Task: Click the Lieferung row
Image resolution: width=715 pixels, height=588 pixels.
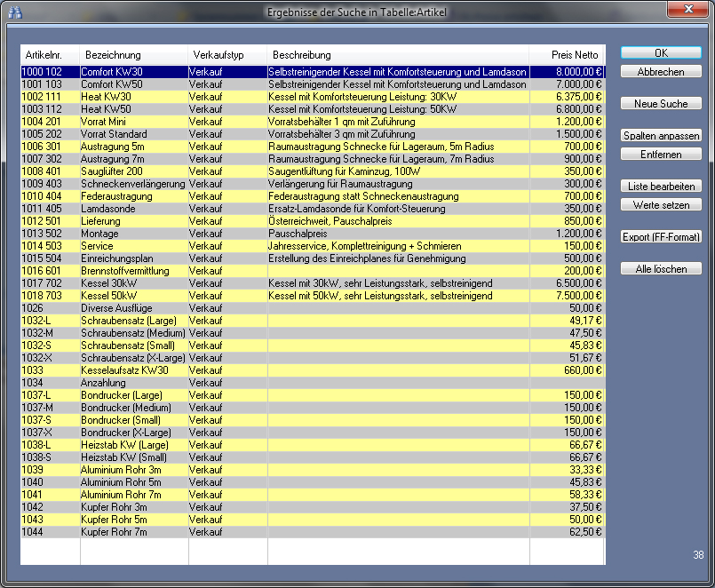Action: (x=313, y=221)
